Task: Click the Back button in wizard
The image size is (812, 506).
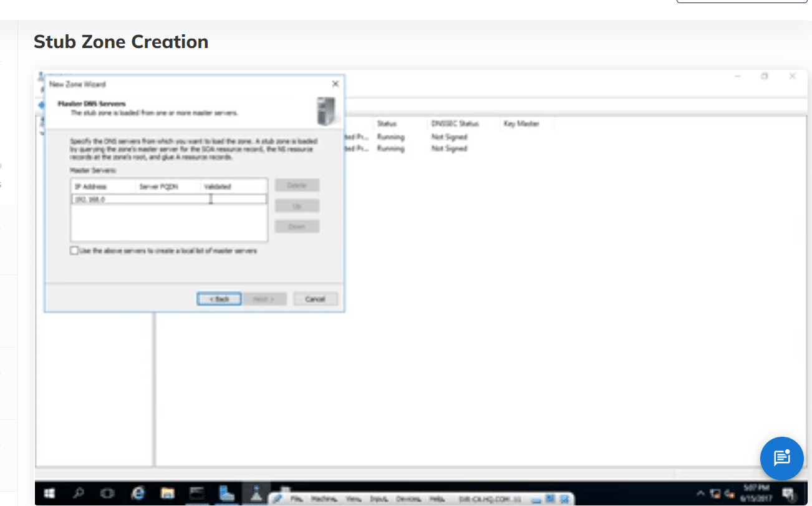Action: click(219, 299)
